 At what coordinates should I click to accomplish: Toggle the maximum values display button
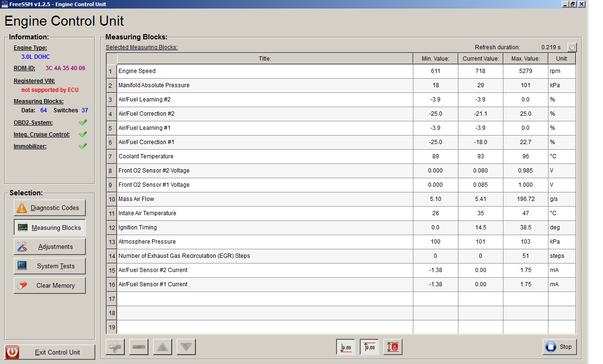coord(369,347)
